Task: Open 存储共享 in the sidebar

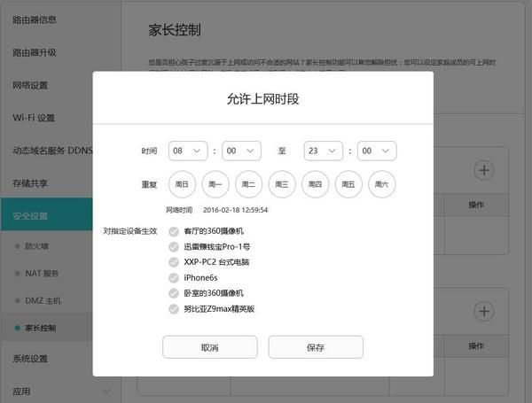Action: pyautogui.click(x=30, y=183)
